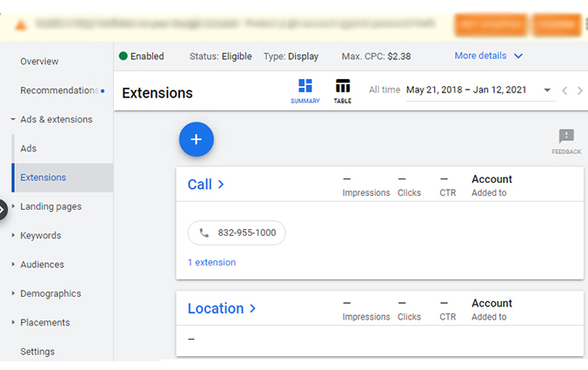Go to next date range arrow

tap(580, 91)
